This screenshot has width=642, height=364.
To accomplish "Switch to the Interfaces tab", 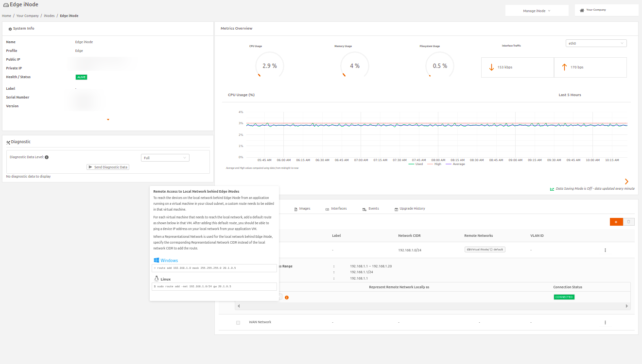I will pyautogui.click(x=336, y=209).
